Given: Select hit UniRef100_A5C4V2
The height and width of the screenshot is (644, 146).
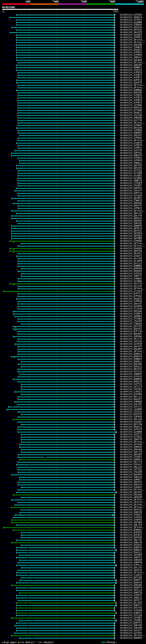Looking at the screenshot, I should tap(131, 135).
